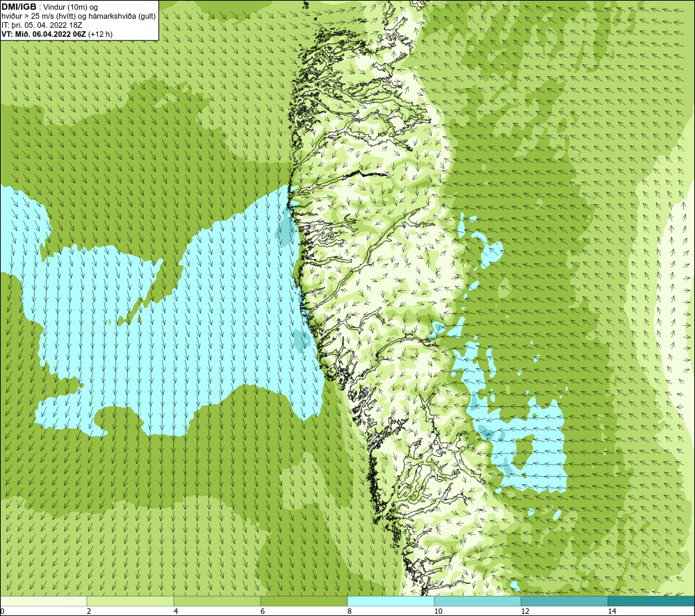Click the 'hviður > 25 m/s' legend line
Image resolution: width=695 pixels, height=616 pixels.
coord(79,16)
